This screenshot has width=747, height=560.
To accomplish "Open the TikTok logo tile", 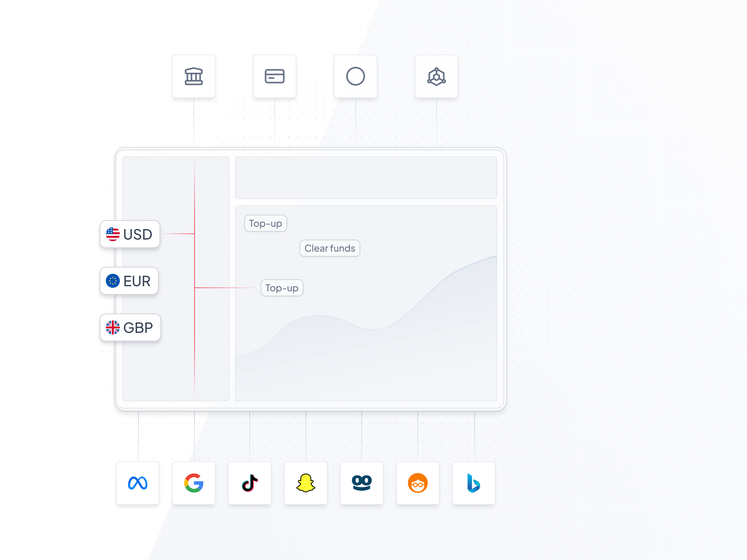I will [250, 483].
